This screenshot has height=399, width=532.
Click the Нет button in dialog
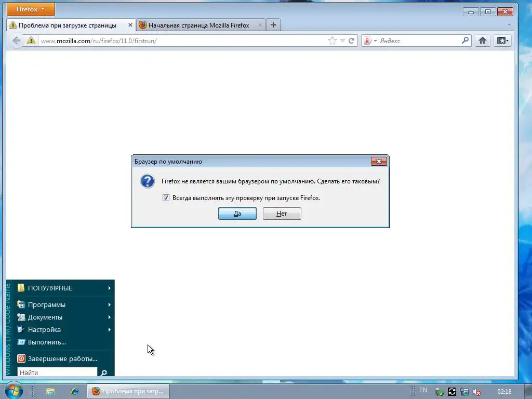[282, 214]
